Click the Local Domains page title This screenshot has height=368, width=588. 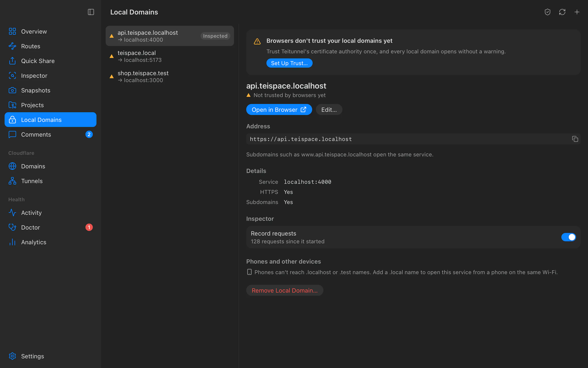[134, 12]
